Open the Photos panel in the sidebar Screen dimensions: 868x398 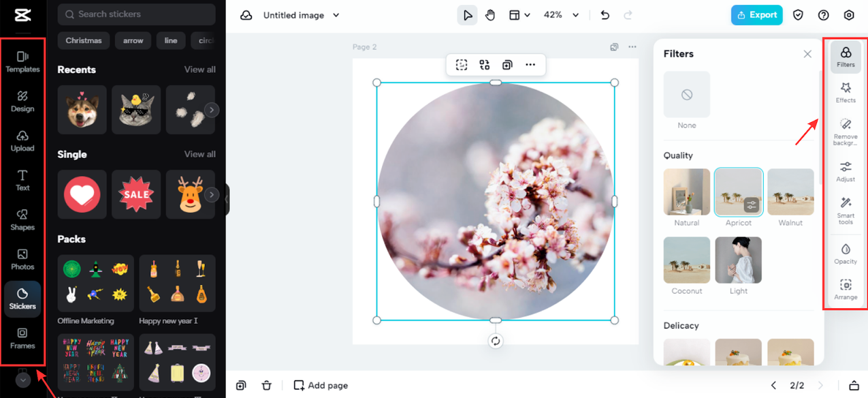click(x=22, y=259)
